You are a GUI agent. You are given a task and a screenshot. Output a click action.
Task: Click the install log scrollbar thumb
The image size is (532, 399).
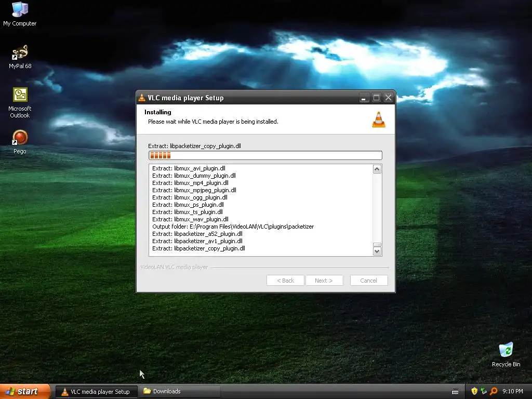377,245
